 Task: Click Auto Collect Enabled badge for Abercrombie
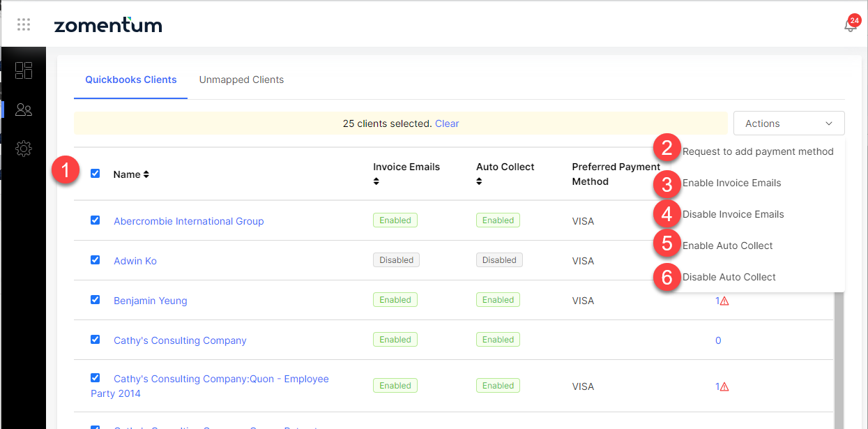pos(498,220)
